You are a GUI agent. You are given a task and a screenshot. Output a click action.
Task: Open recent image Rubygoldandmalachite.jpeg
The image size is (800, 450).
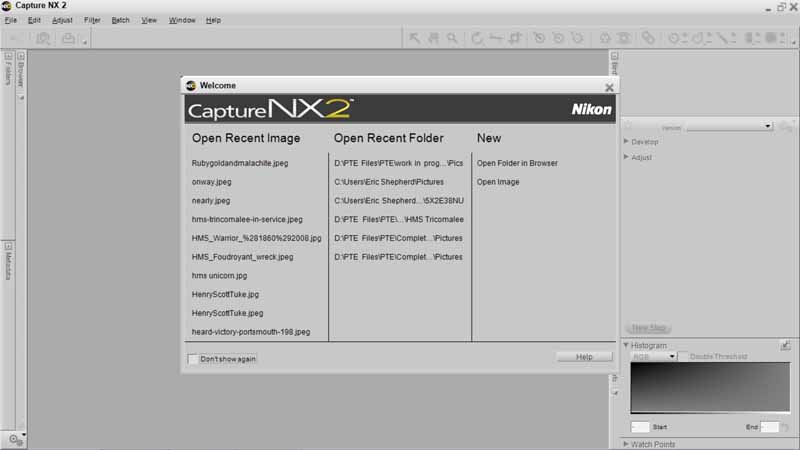pos(240,163)
